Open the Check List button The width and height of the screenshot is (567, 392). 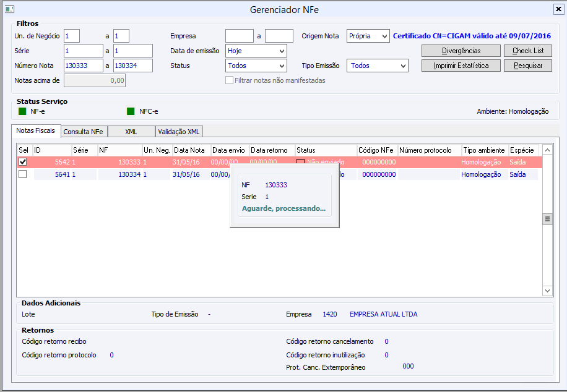(x=528, y=51)
